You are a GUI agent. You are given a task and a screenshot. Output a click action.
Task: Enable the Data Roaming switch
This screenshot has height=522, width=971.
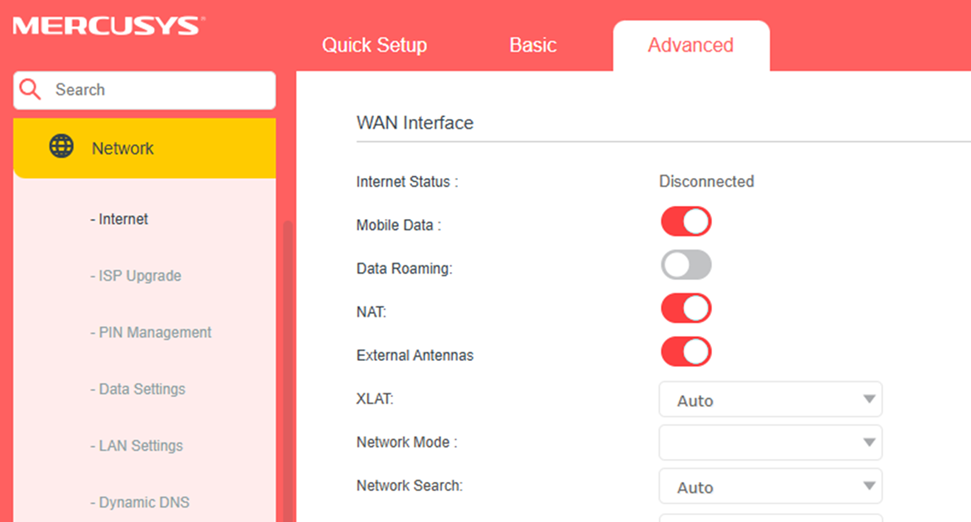click(x=686, y=265)
